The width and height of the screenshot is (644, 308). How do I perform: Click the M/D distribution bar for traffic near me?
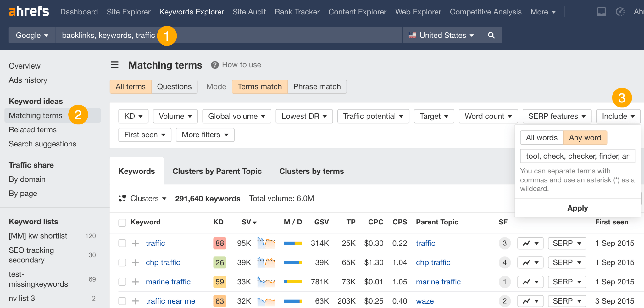point(292,301)
